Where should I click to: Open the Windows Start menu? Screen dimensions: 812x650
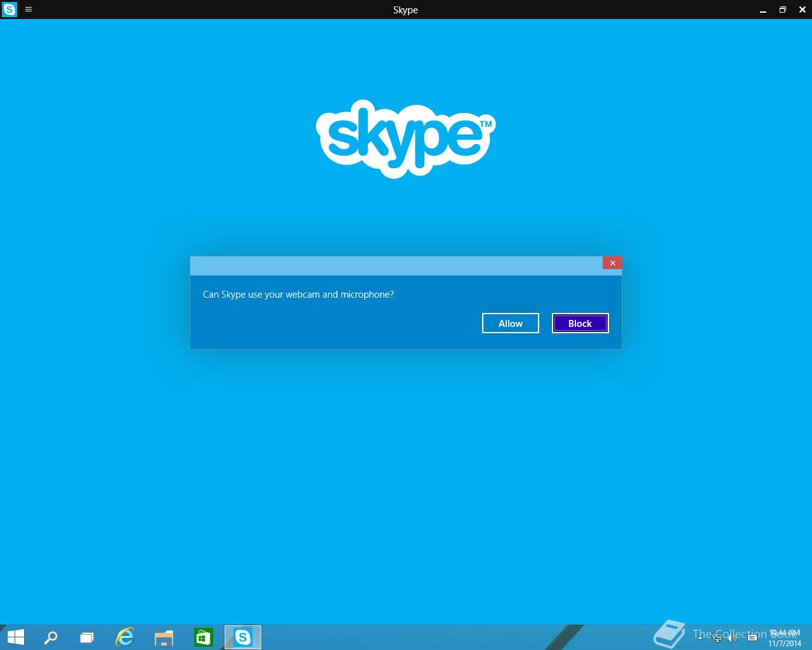point(15,637)
